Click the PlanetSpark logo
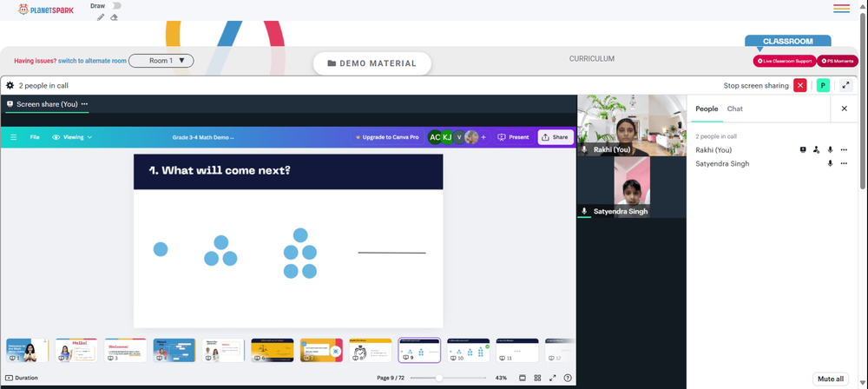Screen dimensions: 868x389 (x=45, y=10)
